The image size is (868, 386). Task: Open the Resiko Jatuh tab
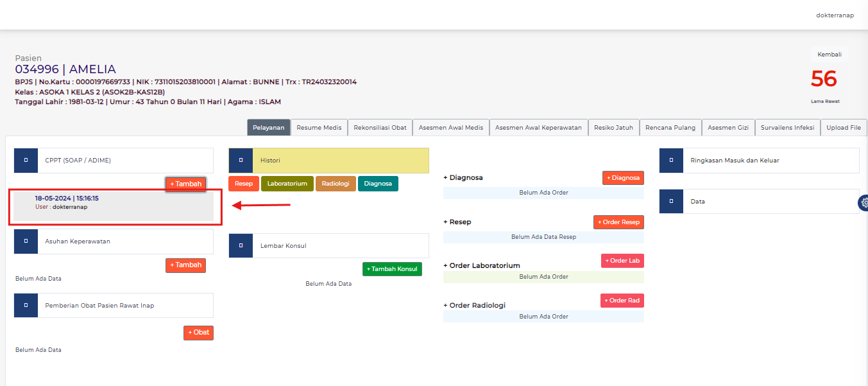pyautogui.click(x=613, y=127)
